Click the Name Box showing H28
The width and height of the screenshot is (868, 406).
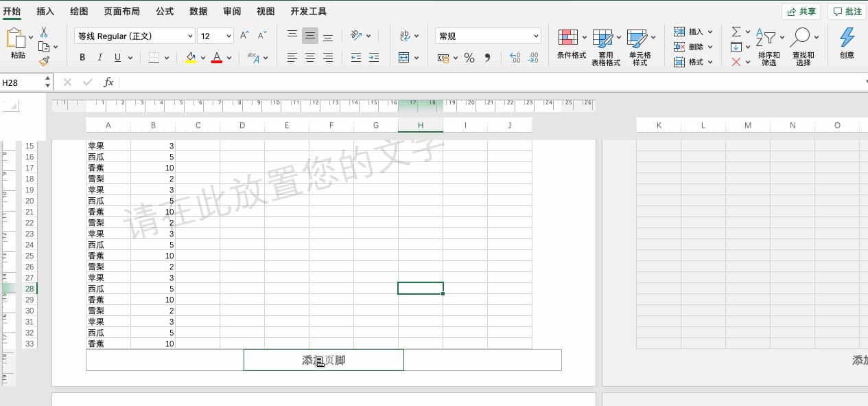pos(21,82)
